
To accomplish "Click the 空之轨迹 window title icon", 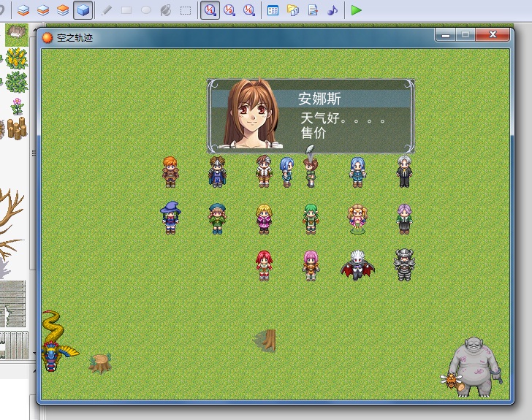I will tap(47, 37).
